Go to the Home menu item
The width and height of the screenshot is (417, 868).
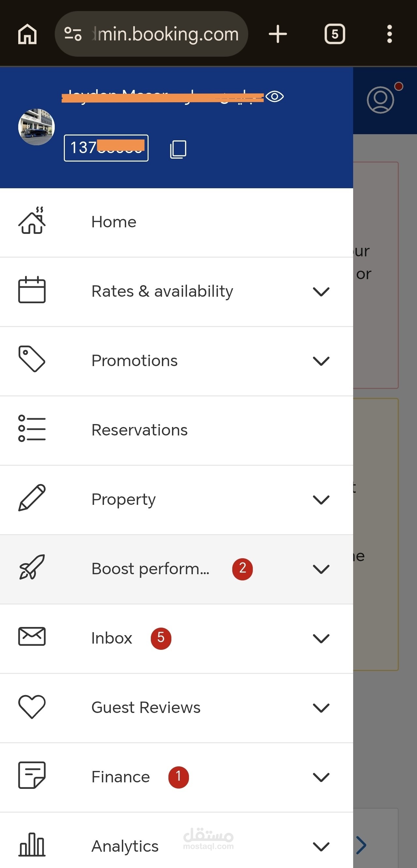point(114,222)
